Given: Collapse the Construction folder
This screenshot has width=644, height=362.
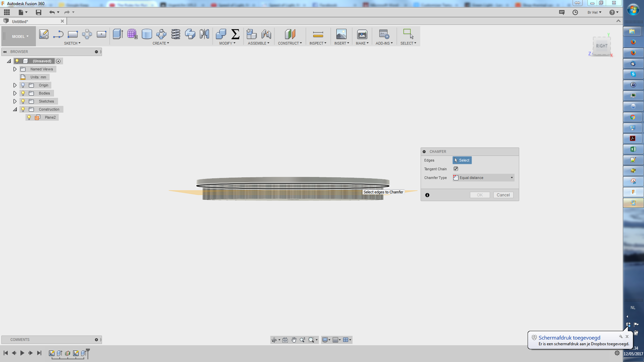Looking at the screenshot, I should click(15, 109).
